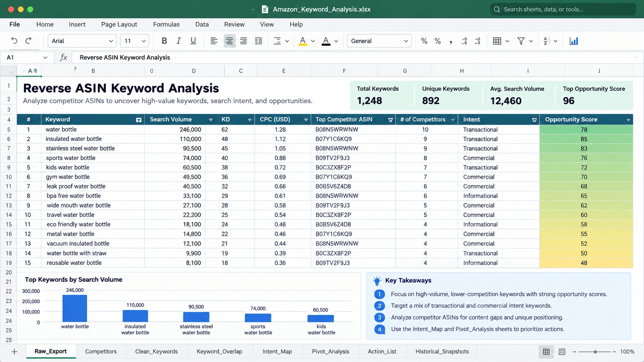Open the General number format dropdown
The height and width of the screenshot is (362, 644).
pos(379,41)
